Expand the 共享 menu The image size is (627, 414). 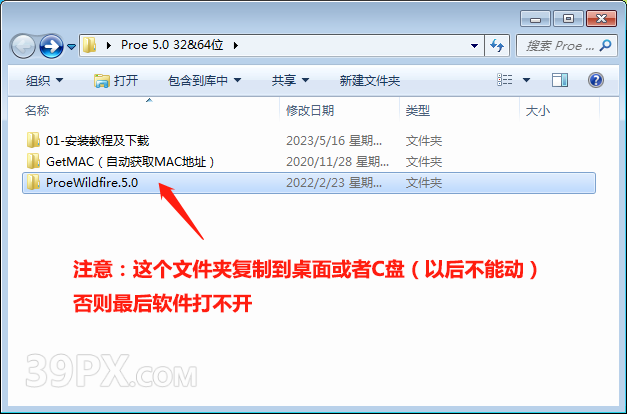click(290, 80)
